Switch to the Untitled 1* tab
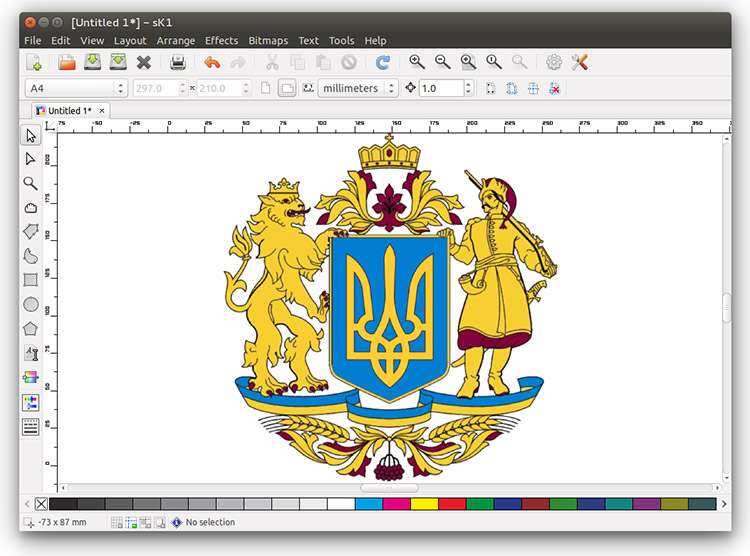The width and height of the screenshot is (750, 556). [69, 111]
